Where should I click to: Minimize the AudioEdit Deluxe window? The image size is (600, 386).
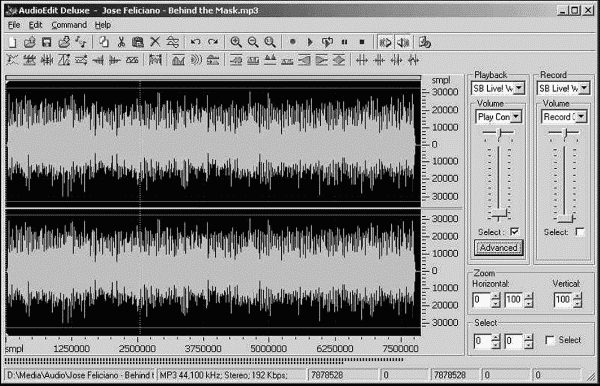tap(562, 10)
